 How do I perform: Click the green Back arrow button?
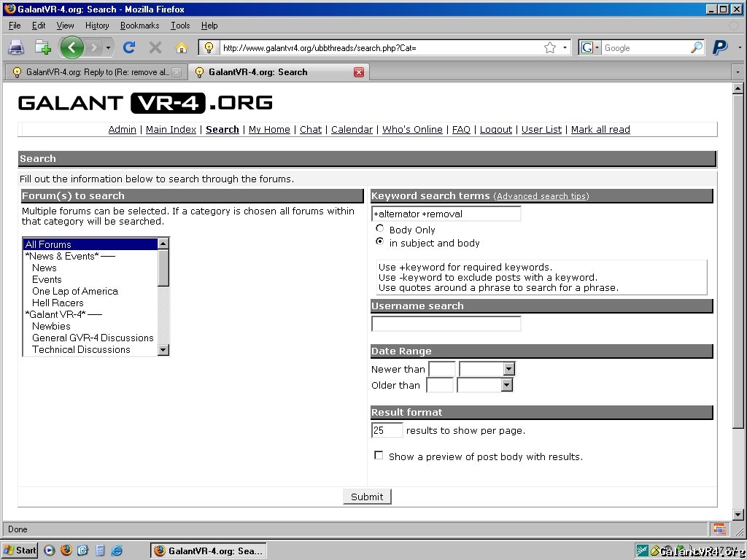pyautogui.click(x=71, y=47)
